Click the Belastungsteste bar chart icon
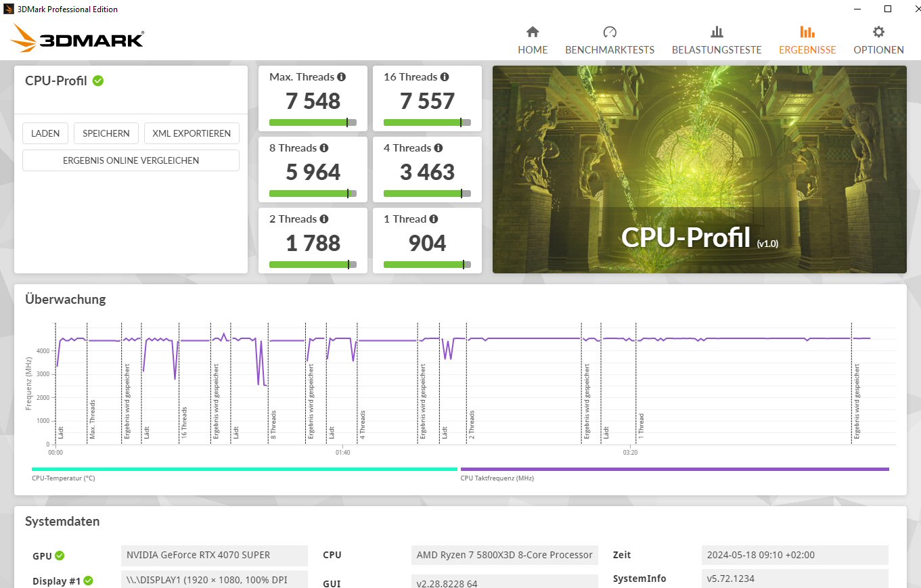 coord(717,32)
